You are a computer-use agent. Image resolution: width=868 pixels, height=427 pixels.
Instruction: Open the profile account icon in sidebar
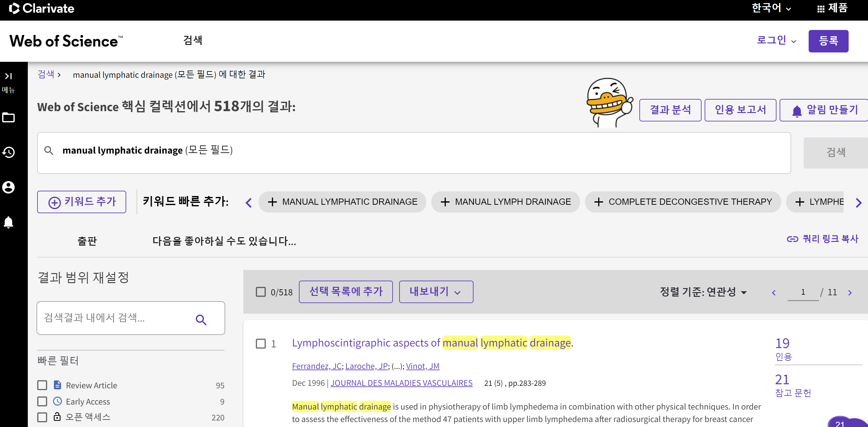click(x=8, y=187)
